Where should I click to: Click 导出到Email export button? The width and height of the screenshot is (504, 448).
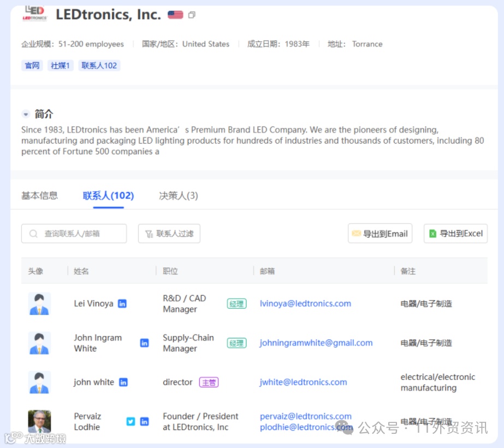click(380, 234)
